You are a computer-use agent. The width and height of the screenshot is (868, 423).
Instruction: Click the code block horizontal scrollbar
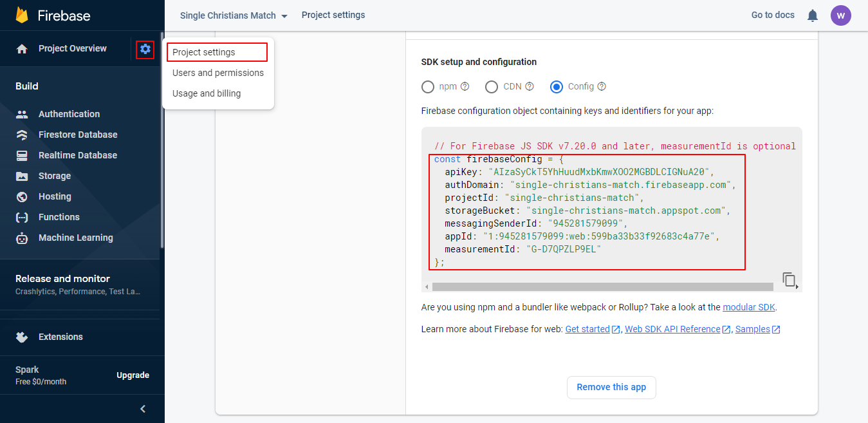click(x=602, y=287)
